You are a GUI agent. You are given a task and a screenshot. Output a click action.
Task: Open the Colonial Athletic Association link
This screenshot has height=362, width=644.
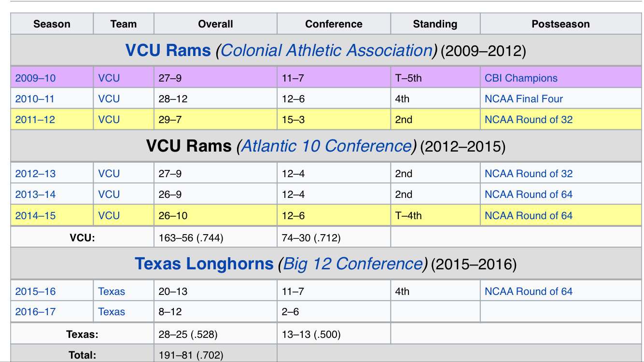coord(326,50)
